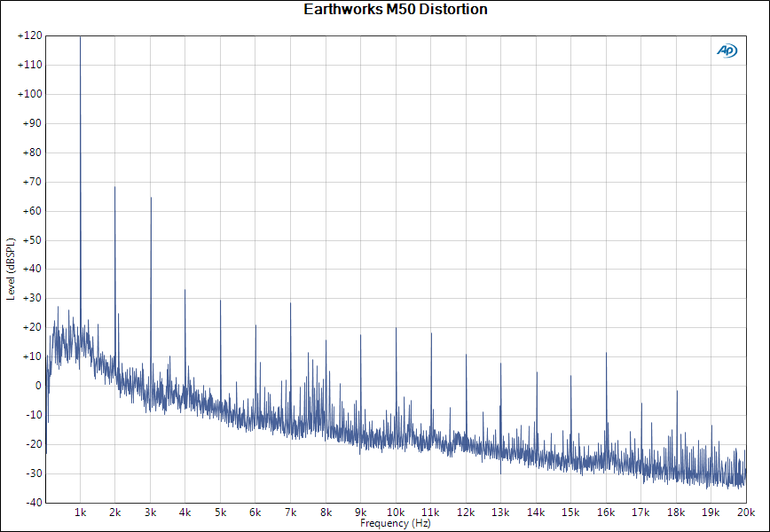The width and height of the screenshot is (770, 532).
Task: Click the 0 tick label on level axis
Action: pyautogui.click(x=37, y=386)
